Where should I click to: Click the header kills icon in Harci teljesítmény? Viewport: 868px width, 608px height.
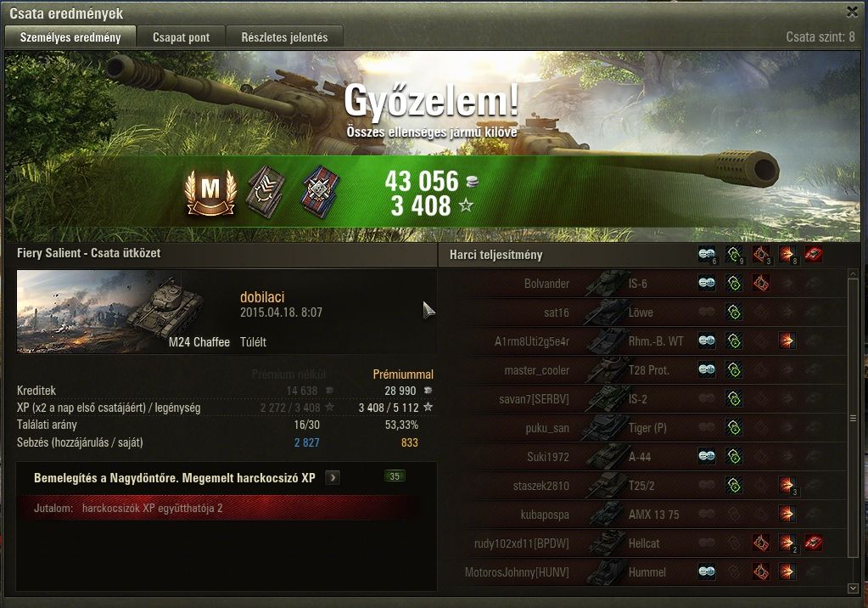pyautogui.click(x=813, y=255)
